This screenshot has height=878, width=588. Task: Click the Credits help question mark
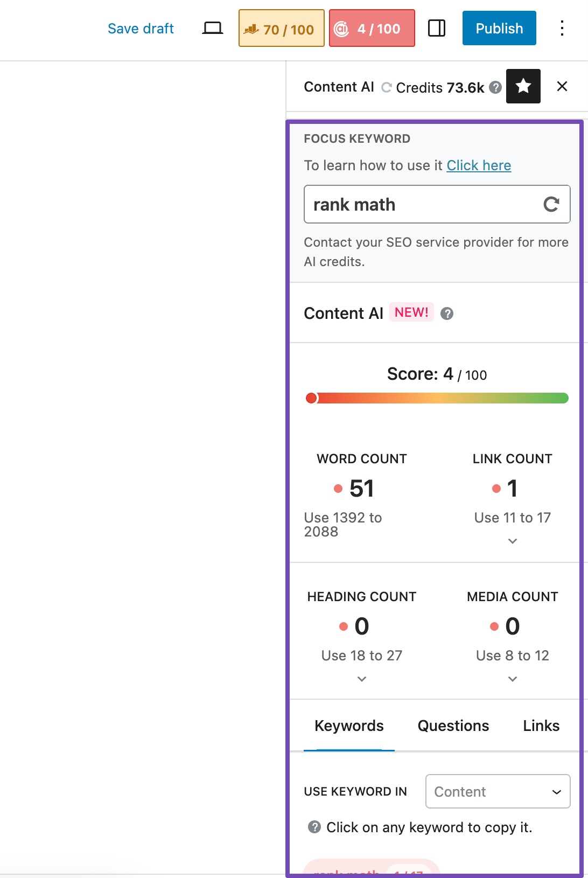495,87
